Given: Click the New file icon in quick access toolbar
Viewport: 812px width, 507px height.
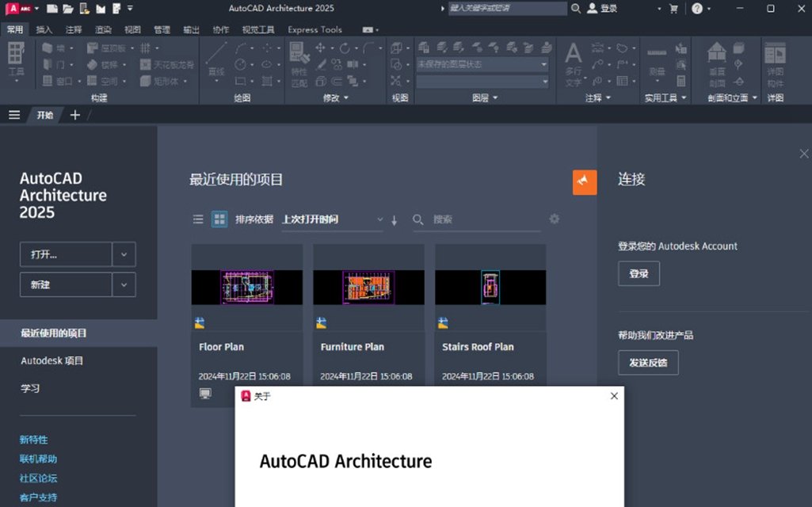Looking at the screenshot, I should click(51, 8).
